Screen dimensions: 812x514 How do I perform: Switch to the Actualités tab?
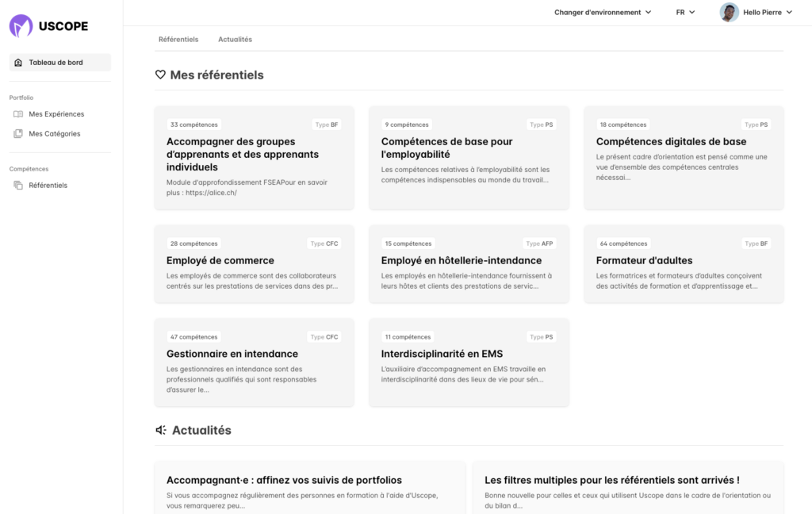(x=235, y=39)
